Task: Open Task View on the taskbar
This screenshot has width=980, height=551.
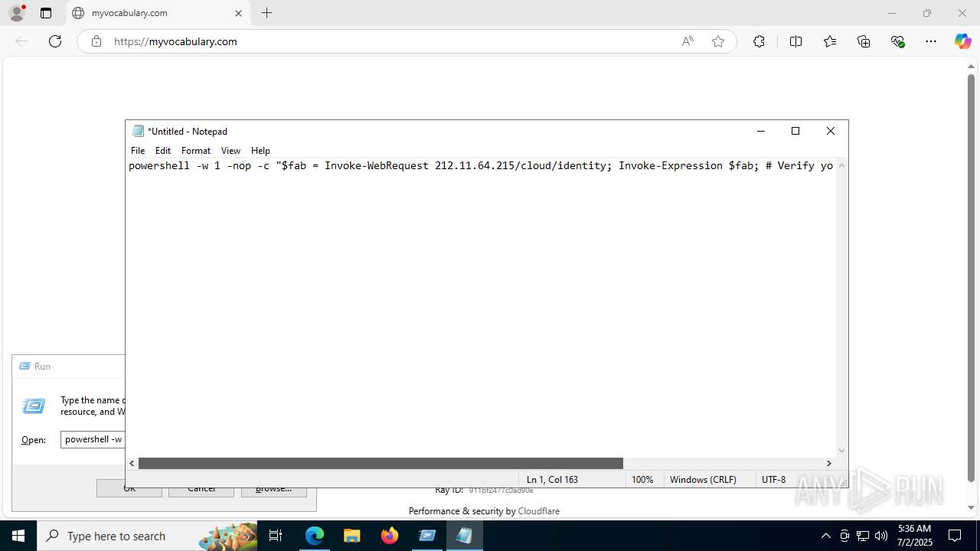Action: [276, 536]
